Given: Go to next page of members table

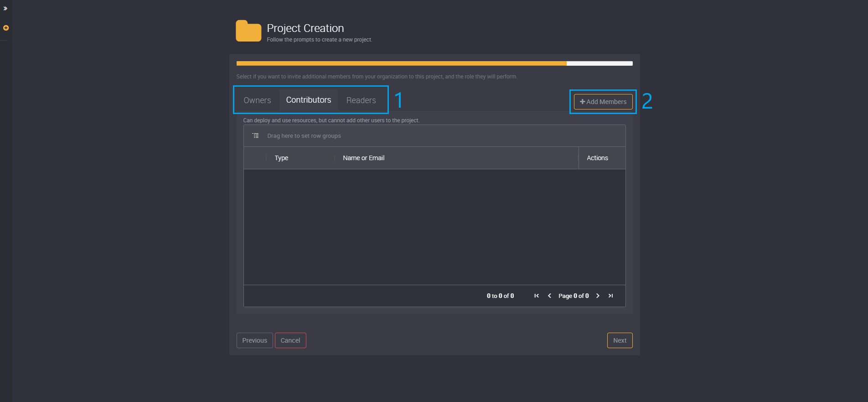Looking at the screenshot, I should tap(598, 296).
